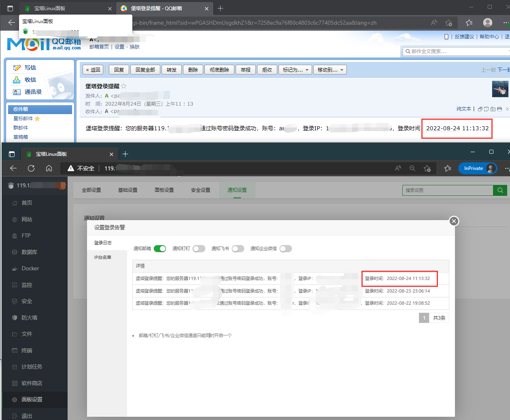Select the 通知设置 tab
Viewport: 510px width, 420px height.
click(237, 190)
